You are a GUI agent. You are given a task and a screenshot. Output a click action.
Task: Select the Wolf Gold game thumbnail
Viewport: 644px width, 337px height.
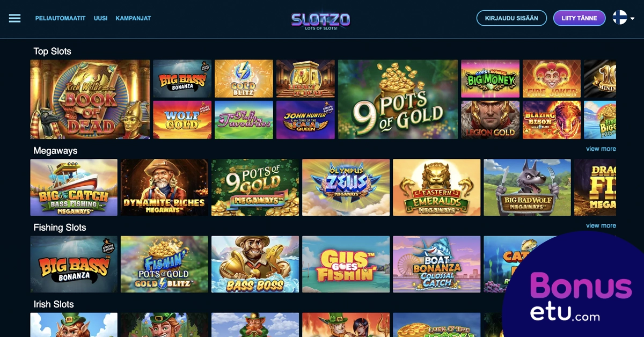click(x=182, y=120)
